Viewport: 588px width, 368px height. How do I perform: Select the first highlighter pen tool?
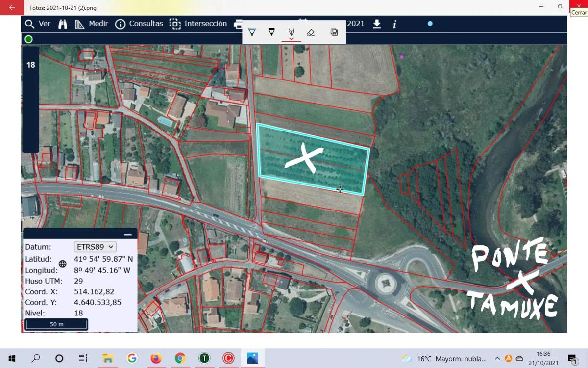point(252,32)
